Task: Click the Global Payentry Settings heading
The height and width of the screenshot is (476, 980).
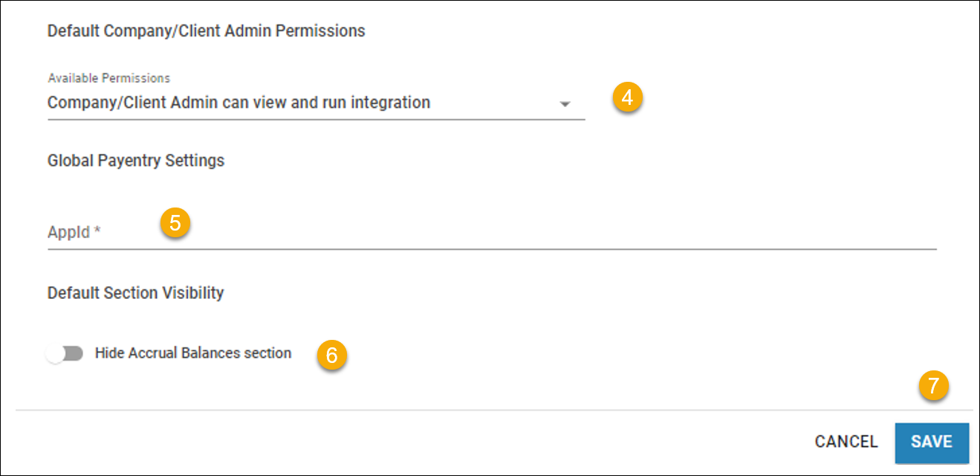Action: [136, 160]
